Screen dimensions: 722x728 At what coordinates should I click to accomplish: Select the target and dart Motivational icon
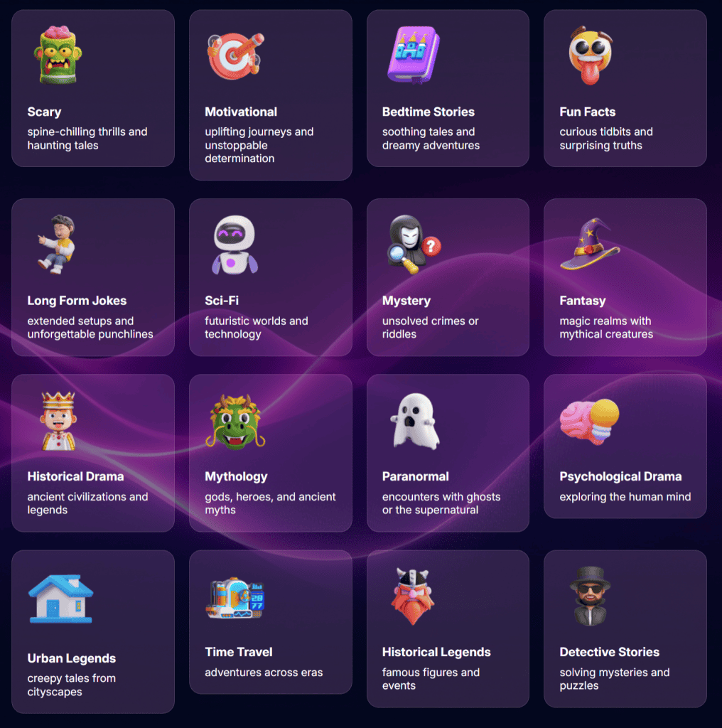pos(236,55)
